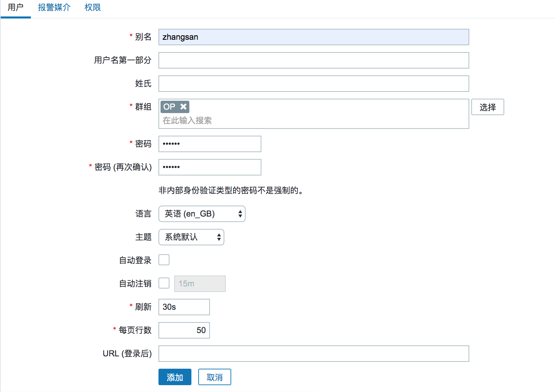Click the 群组 search field
This screenshot has width=555, height=392.
tap(314, 121)
